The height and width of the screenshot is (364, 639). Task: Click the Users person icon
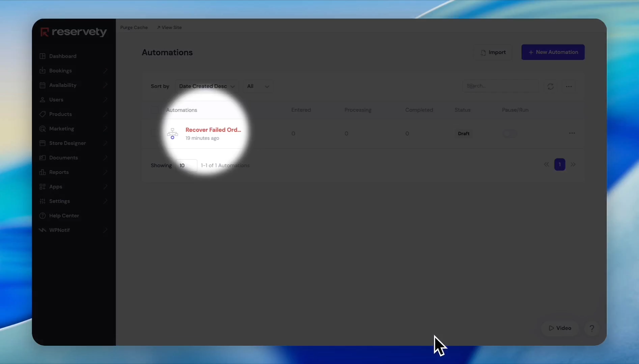(x=42, y=99)
